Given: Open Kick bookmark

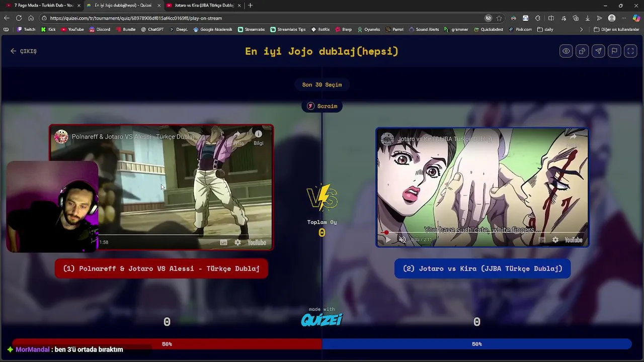Looking at the screenshot, I should click(x=48, y=29).
